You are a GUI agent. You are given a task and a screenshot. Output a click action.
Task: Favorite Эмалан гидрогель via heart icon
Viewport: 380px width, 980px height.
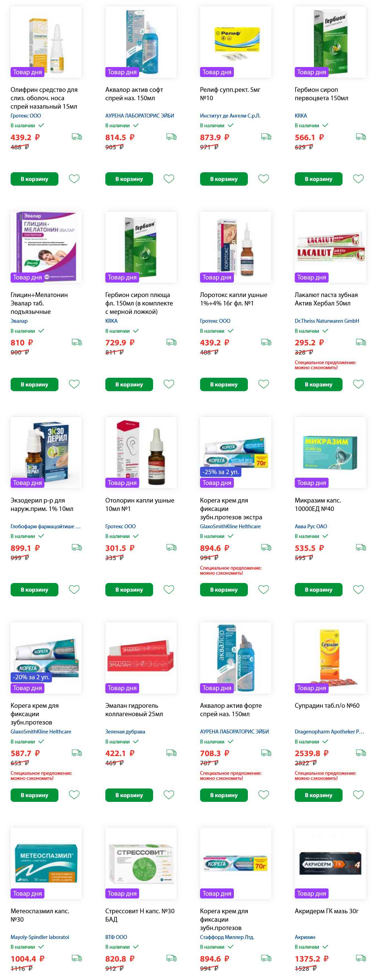point(169,795)
